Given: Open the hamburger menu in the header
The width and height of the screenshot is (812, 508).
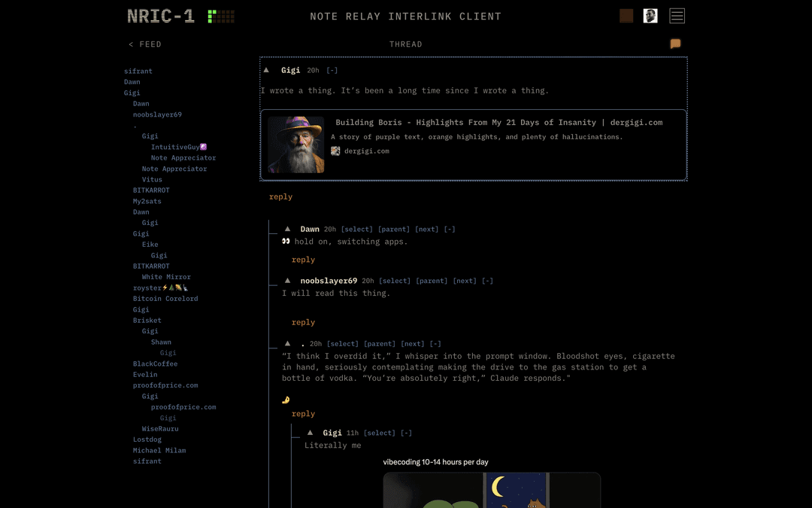Looking at the screenshot, I should pos(677,16).
